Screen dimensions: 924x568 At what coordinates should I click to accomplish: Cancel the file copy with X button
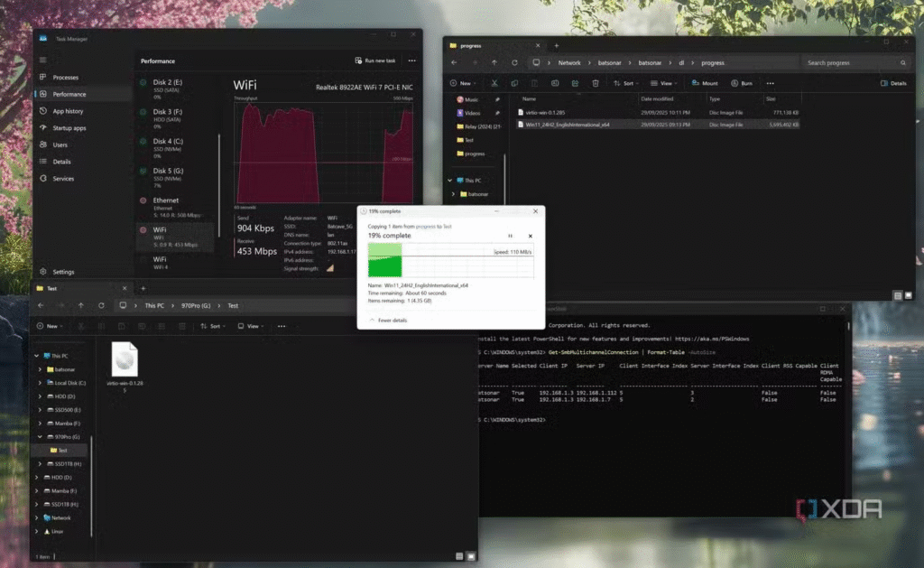(531, 236)
